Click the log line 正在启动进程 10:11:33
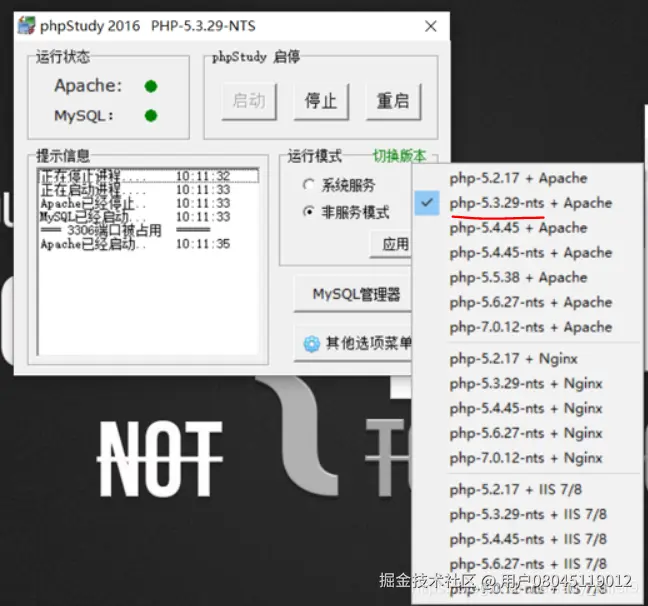This screenshot has width=648, height=606. click(x=148, y=190)
